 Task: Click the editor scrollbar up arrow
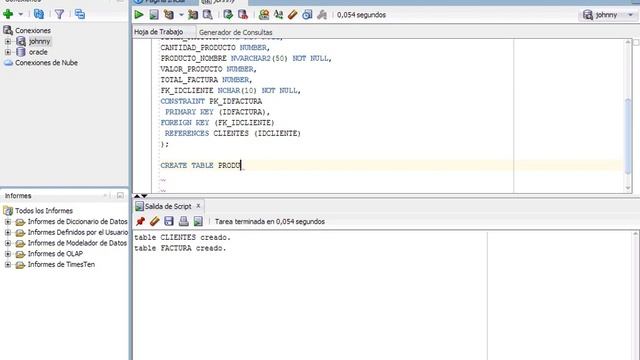[x=628, y=42]
